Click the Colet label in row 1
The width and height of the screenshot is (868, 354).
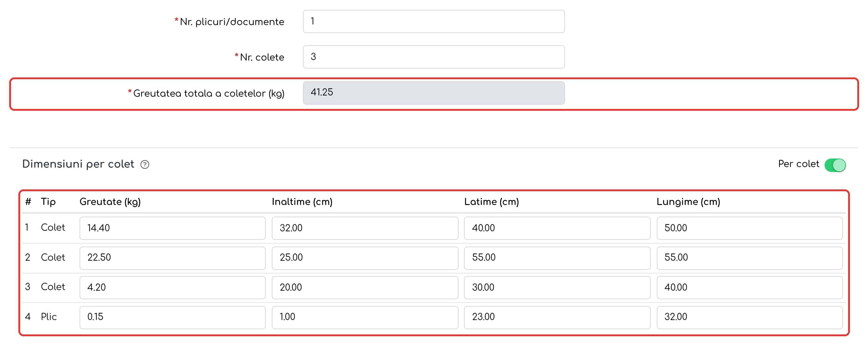53,227
